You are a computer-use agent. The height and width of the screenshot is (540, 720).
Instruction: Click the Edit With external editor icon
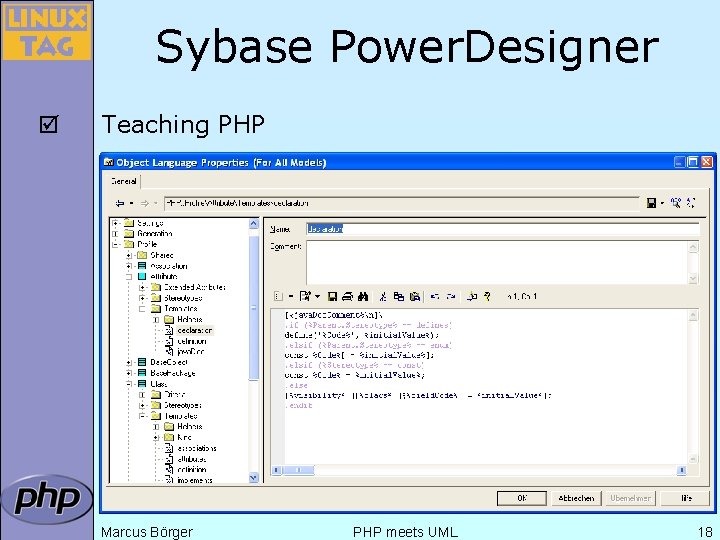pos(305,297)
